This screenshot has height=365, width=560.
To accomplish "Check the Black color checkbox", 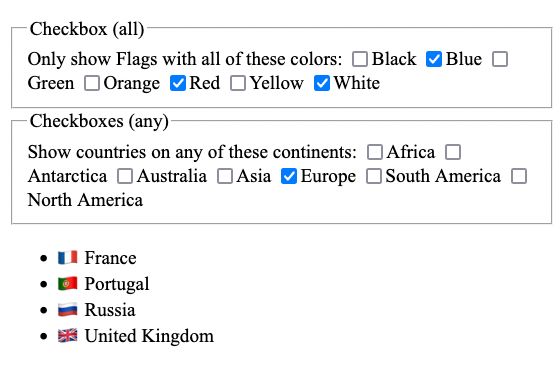I will (360, 59).
